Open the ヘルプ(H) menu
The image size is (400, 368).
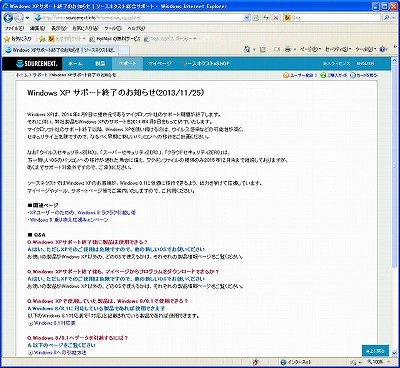(x=136, y=28)
